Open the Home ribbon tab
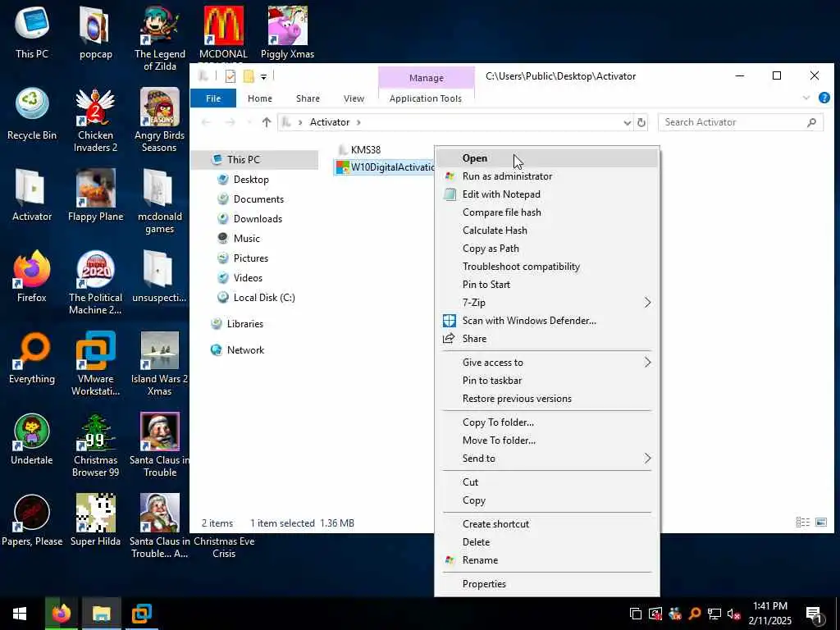The height and width of the screenshot is (630, 840). click(x=260, y=98)
